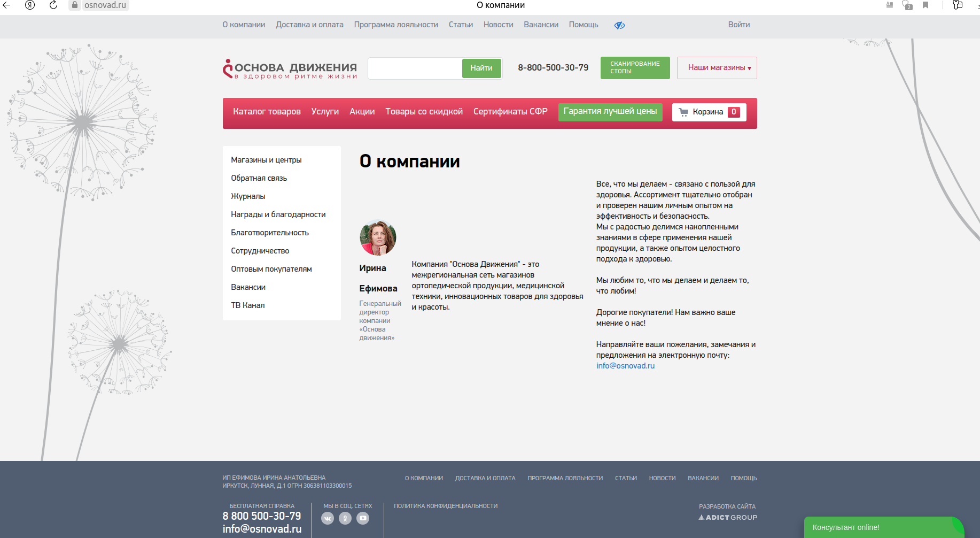The height and width of the screenshot is (538, 980).
Task: Click Ирина Ефимова portrait photo
Action: (x=378, y=237)
